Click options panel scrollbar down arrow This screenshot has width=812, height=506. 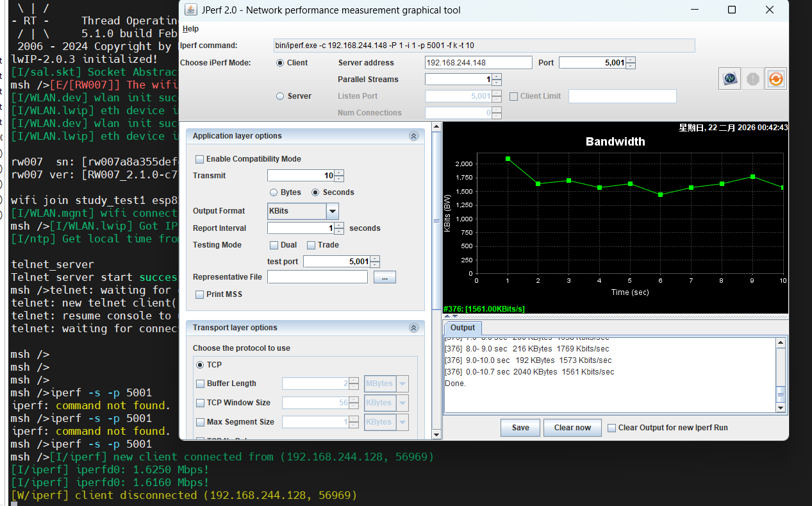click(437, 434)
